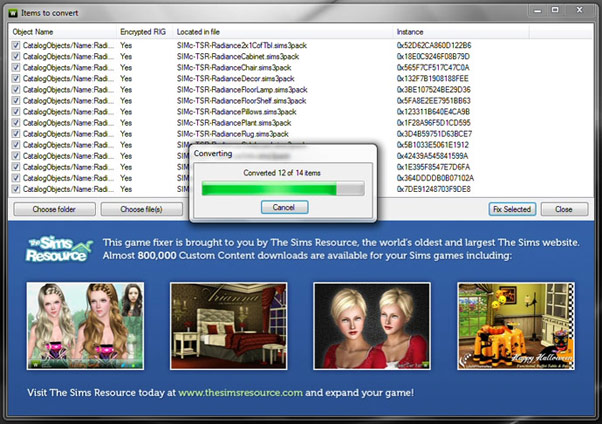Visit the www.thesimsresource.com link
The height and width of the screenshot is (424, 602).
(x=240, y=393)
